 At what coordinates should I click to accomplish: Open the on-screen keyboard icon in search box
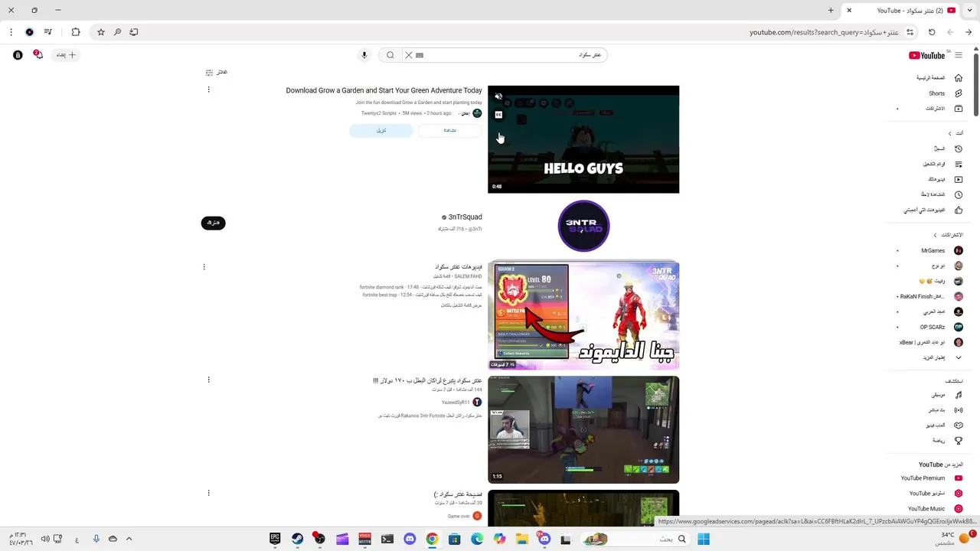[420, 55]
